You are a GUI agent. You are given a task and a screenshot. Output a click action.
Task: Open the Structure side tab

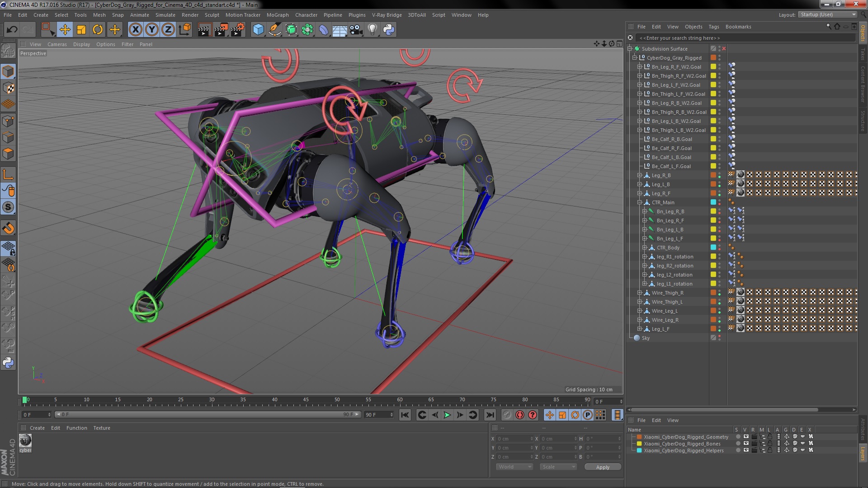[x=863, y=121]
